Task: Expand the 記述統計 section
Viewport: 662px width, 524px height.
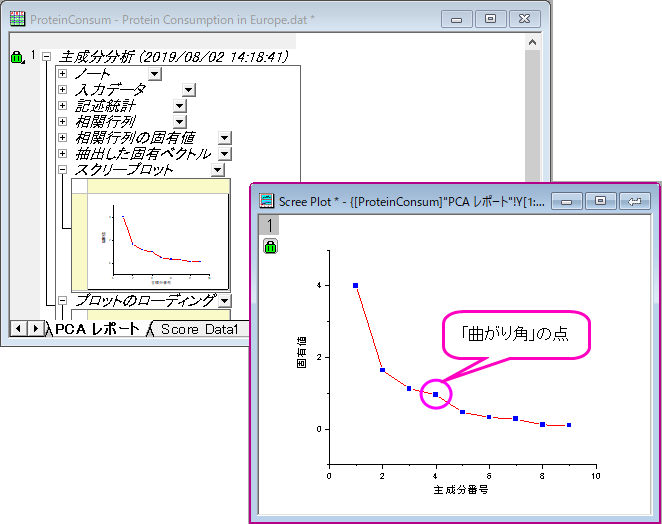Action: (x=62, y=106)
